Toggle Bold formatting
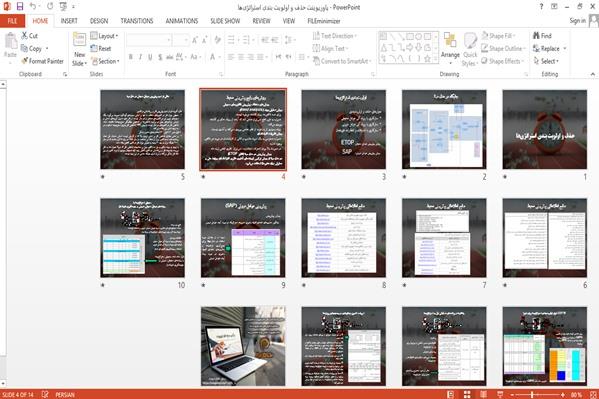Viewport: 599px width, 399px height. coord(131,57)
